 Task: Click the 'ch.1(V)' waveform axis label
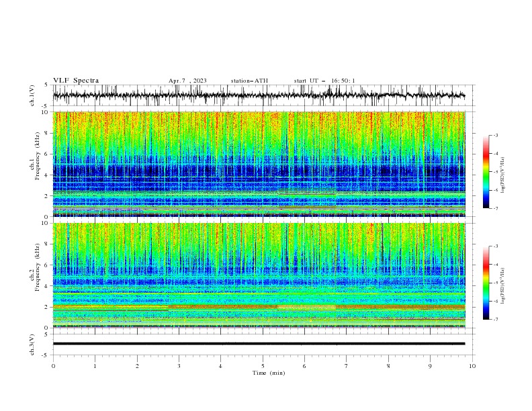32,95
